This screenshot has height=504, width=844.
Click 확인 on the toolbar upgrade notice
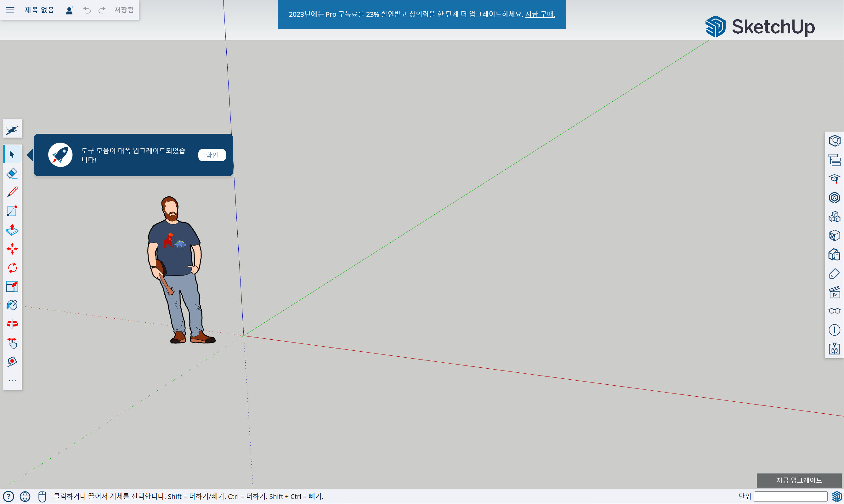212,155
